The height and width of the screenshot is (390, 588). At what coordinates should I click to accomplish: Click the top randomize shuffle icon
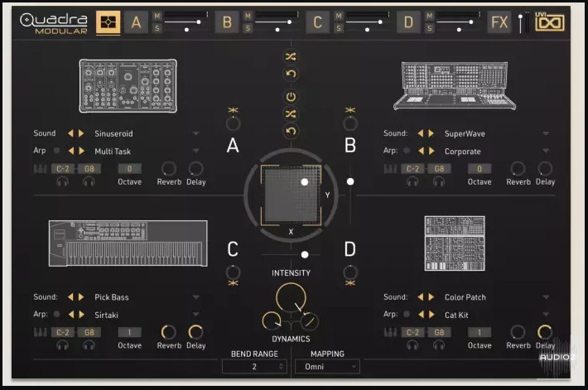pyautogui.click(x=291, y=56)
